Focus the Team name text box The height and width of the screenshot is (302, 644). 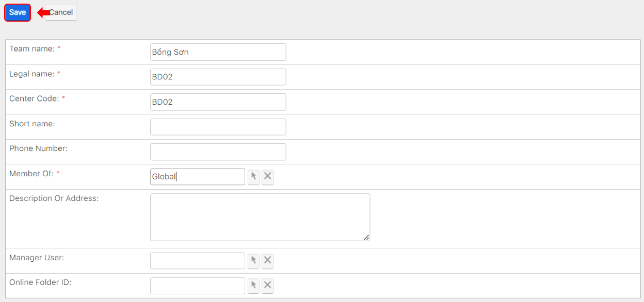(x=218, y=52)
